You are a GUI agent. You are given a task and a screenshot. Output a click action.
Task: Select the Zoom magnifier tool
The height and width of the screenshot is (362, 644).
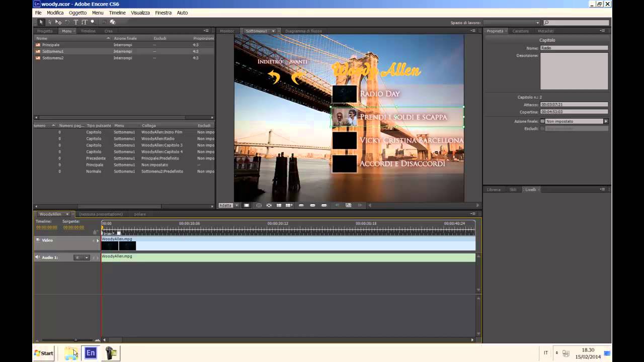coord(93,22)
